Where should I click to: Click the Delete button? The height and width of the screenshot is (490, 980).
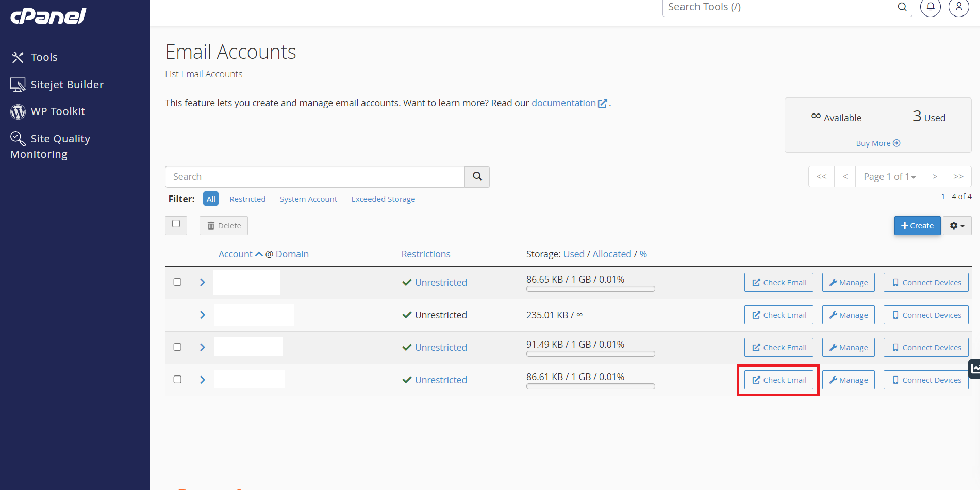[x=224, y=225]
